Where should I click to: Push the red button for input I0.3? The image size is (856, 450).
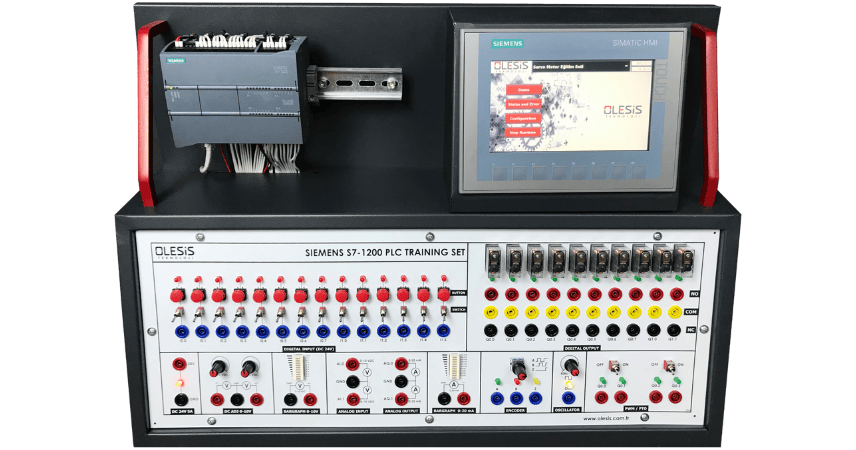239,295
